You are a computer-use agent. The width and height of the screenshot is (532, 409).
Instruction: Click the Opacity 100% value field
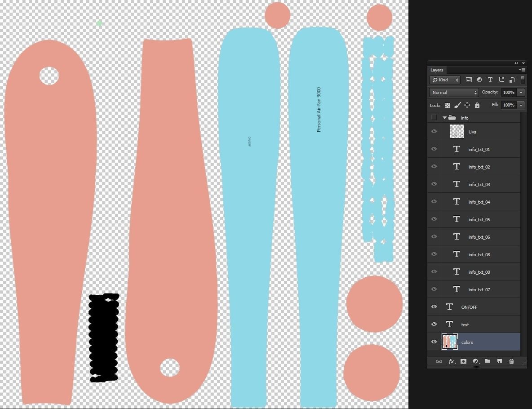click(x=509, y=92)
